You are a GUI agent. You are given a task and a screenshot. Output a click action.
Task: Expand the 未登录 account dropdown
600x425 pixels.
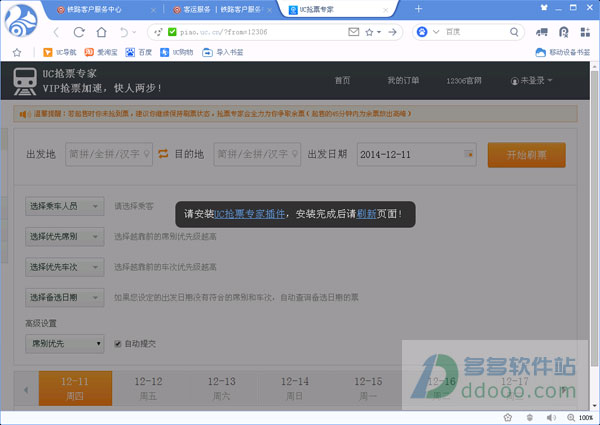click(x=532, y=81)
